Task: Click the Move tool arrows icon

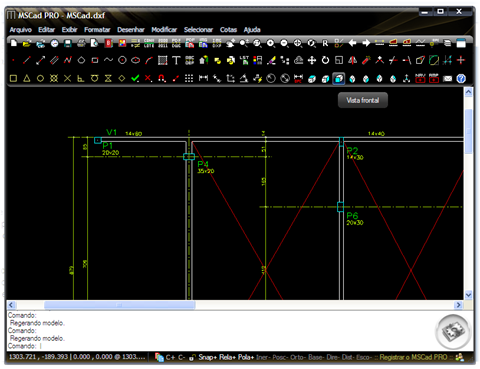Action: click(312, 60)
